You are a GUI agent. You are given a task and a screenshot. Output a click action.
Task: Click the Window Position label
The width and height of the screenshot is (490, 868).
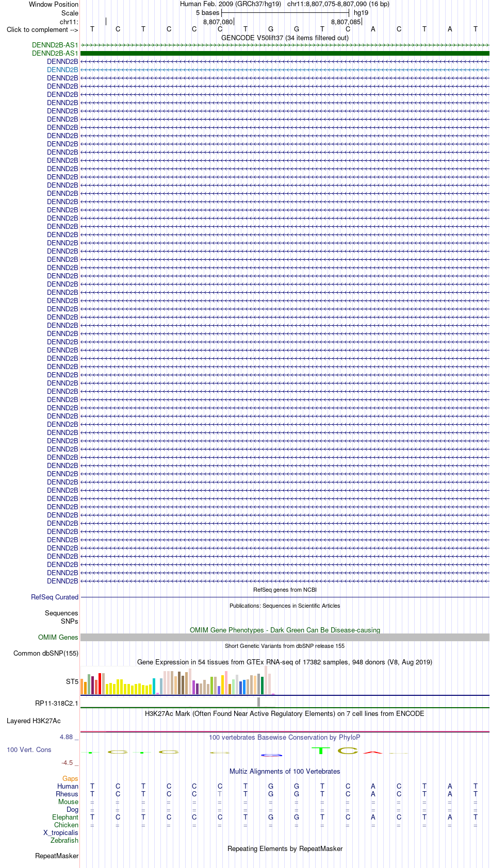pyautogui.click(x=54, y=4)
